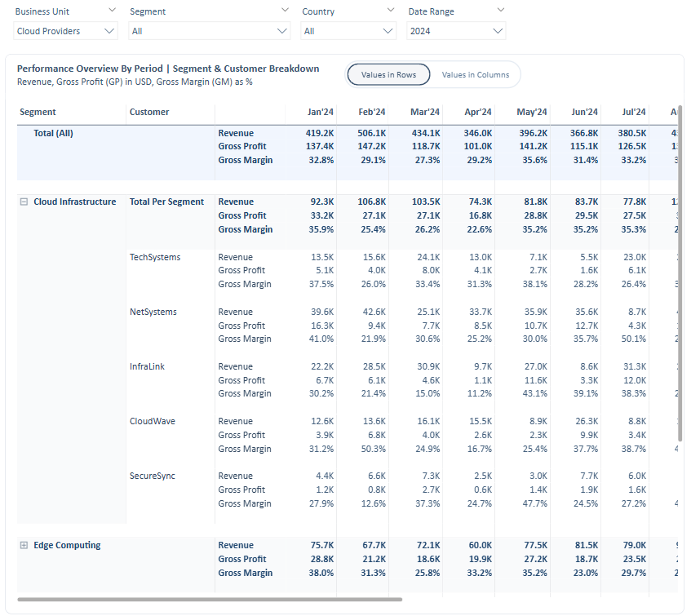
Task: Expand the Edge Computing segment row
Action: (x=24, y=545)
